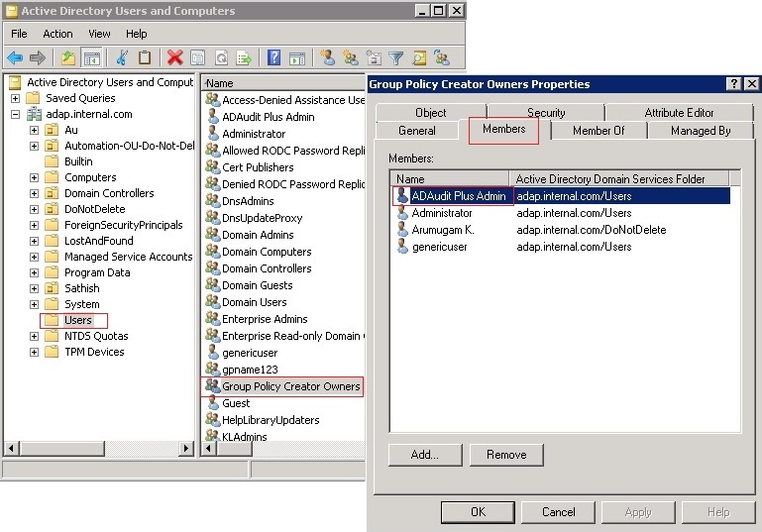Open Help via blue question mark icon
The image size is (762, 532).
point(272,58)
